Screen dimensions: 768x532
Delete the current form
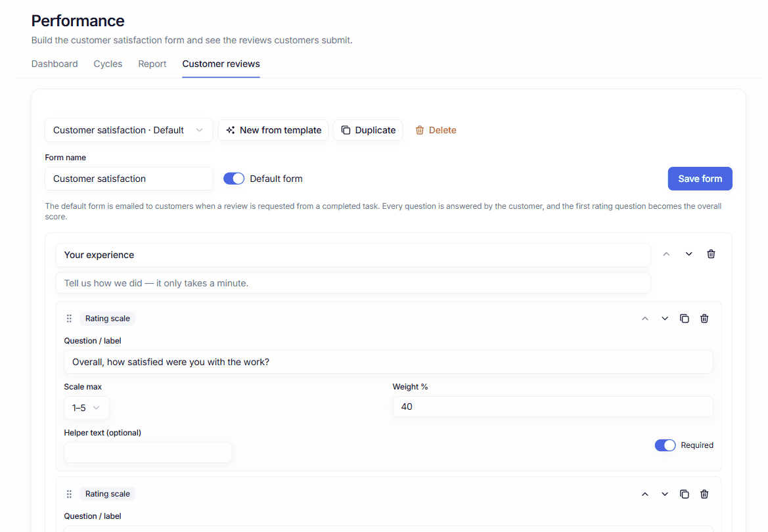coord(436,130)
